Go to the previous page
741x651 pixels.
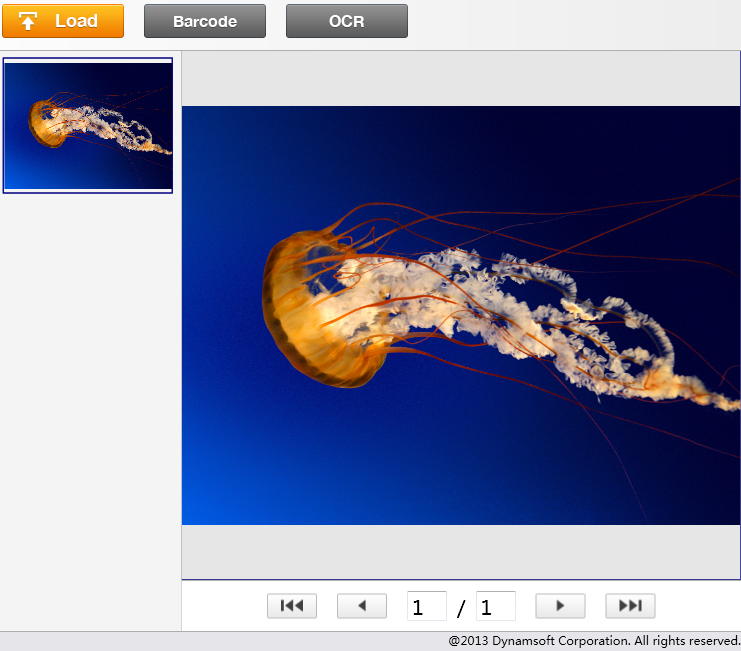[361, 606]
